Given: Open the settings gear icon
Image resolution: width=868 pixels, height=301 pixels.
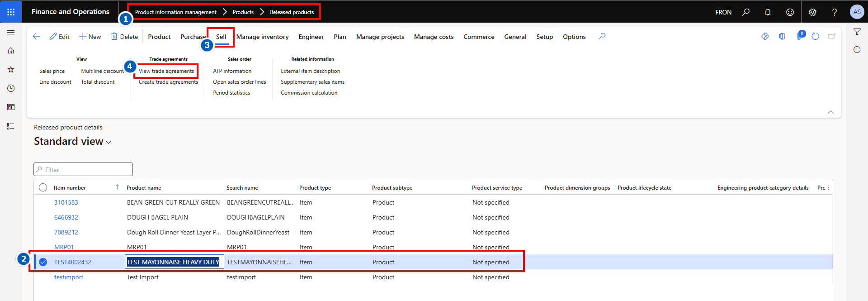Looking at the screenshot, I should (x=812, y=12).
